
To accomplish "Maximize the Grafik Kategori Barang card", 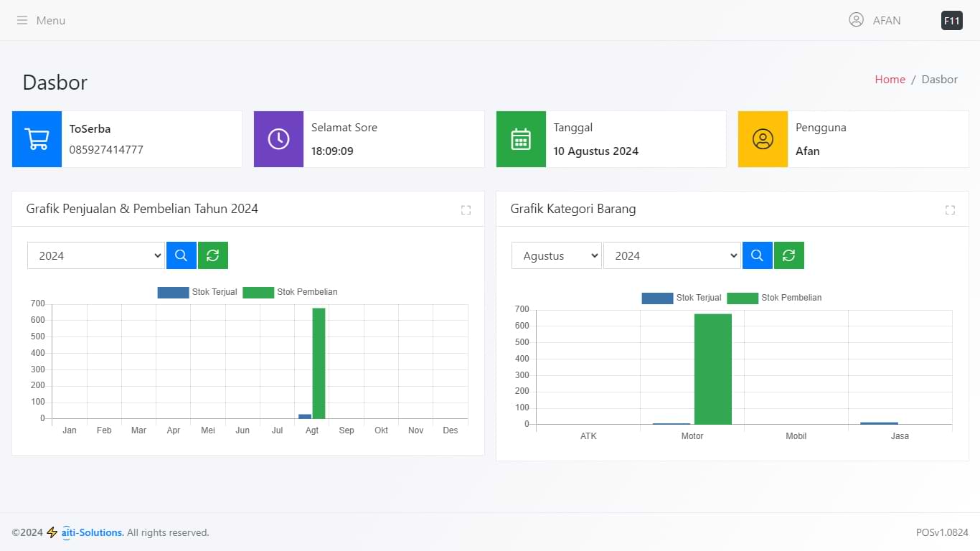I will [950, 209].
